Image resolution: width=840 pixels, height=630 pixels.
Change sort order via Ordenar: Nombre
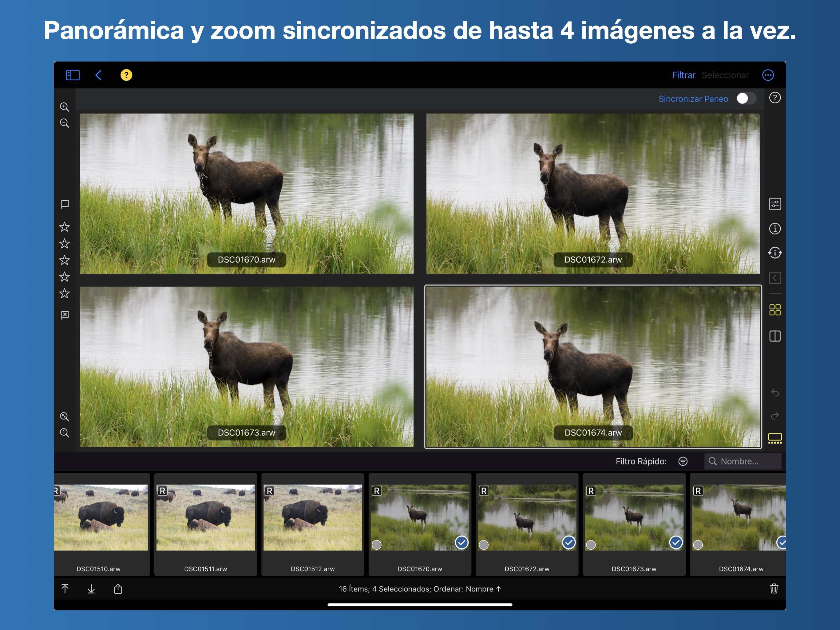[x=467, y=589]
